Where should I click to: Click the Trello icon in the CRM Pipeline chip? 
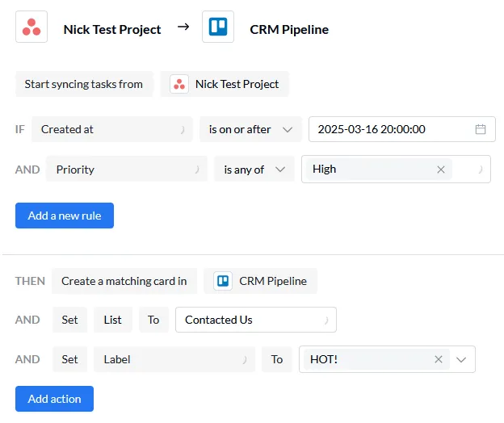pyautogui.click(x=223, y=281)
